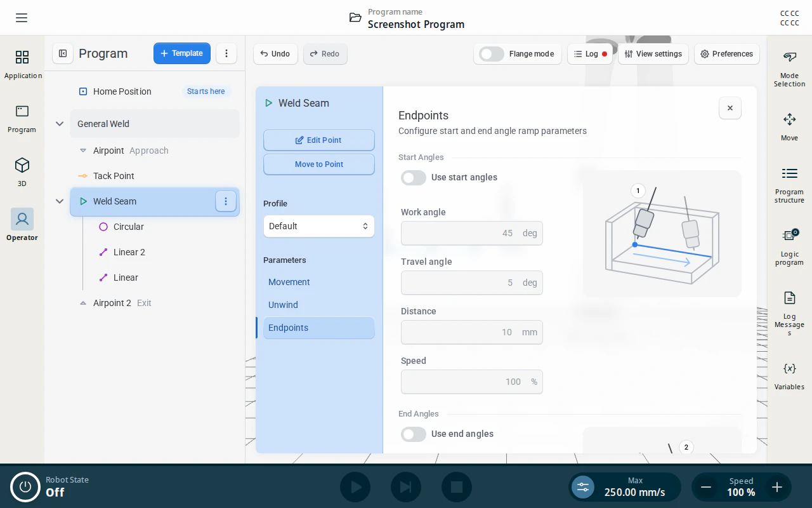Increase speed with the plus button

click(x=777, y=487)
